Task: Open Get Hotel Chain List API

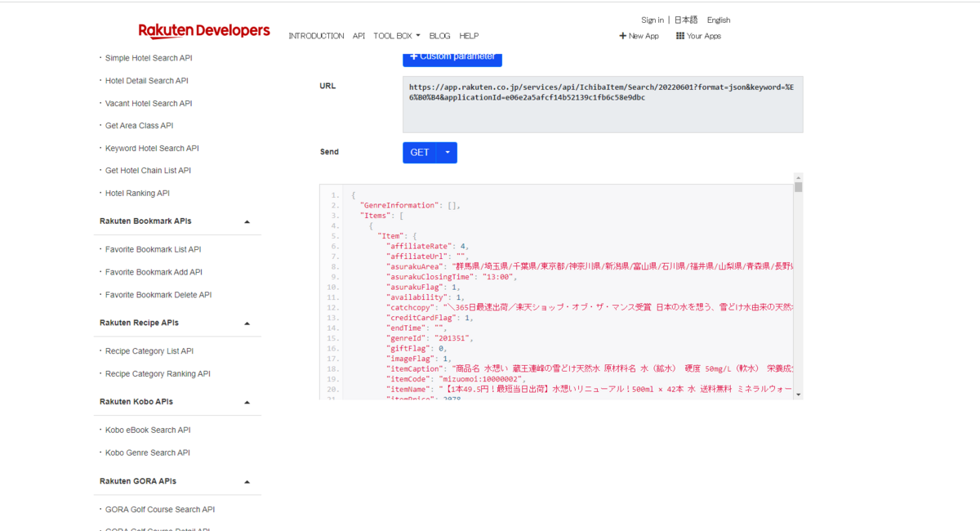Action: [148, 171]
